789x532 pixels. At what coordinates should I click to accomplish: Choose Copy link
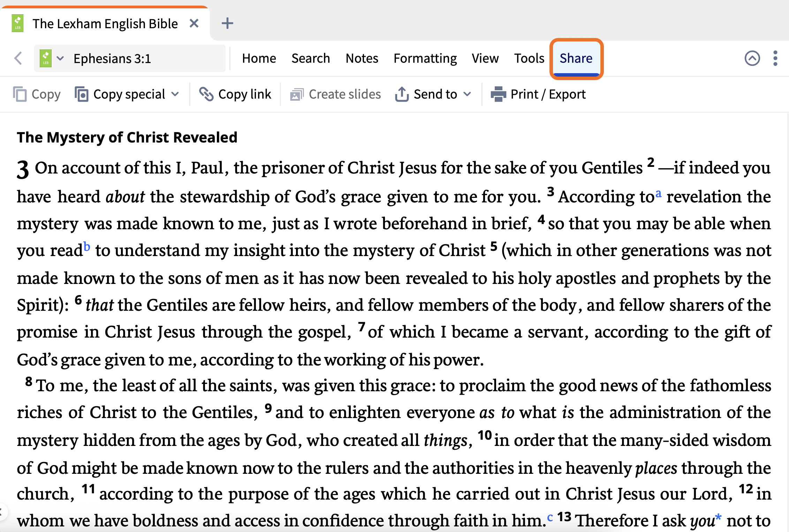click(x=245, y=94)
